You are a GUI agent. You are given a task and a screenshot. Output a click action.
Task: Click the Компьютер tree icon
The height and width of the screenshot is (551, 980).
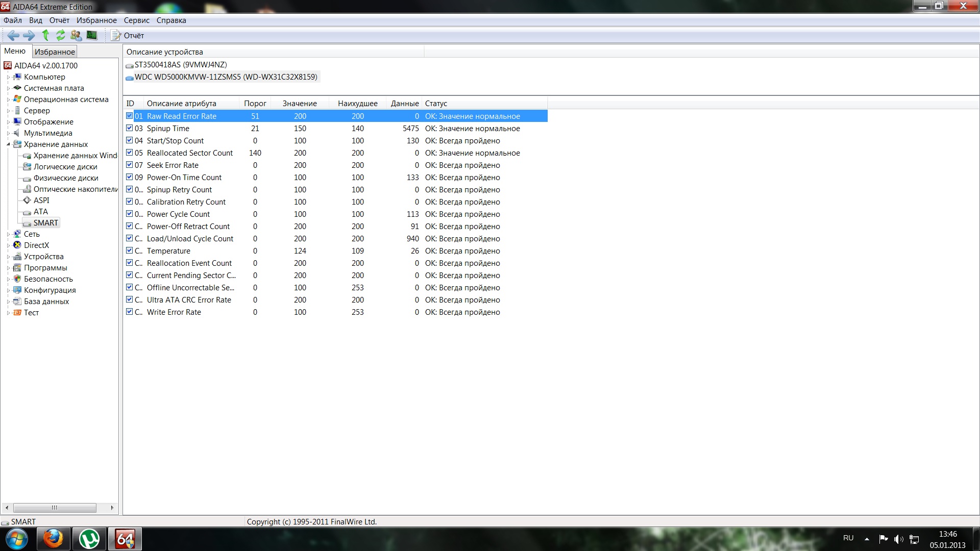tap(17, 77)
